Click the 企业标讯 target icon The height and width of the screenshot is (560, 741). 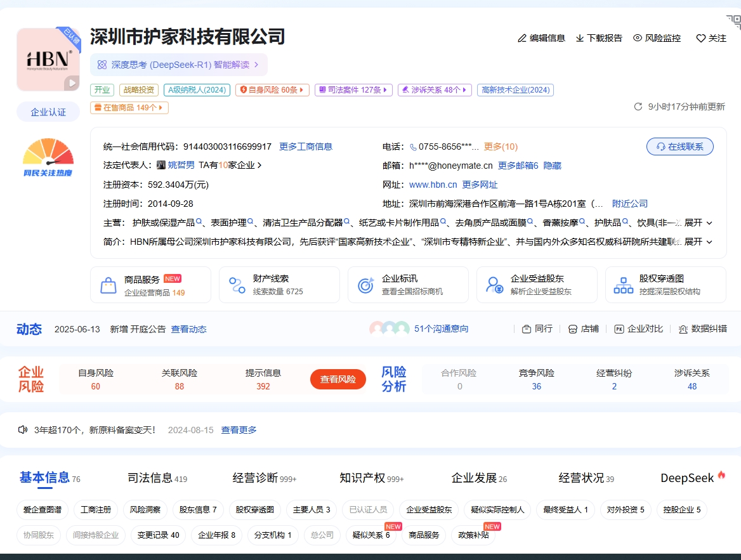tap(366, 285)
